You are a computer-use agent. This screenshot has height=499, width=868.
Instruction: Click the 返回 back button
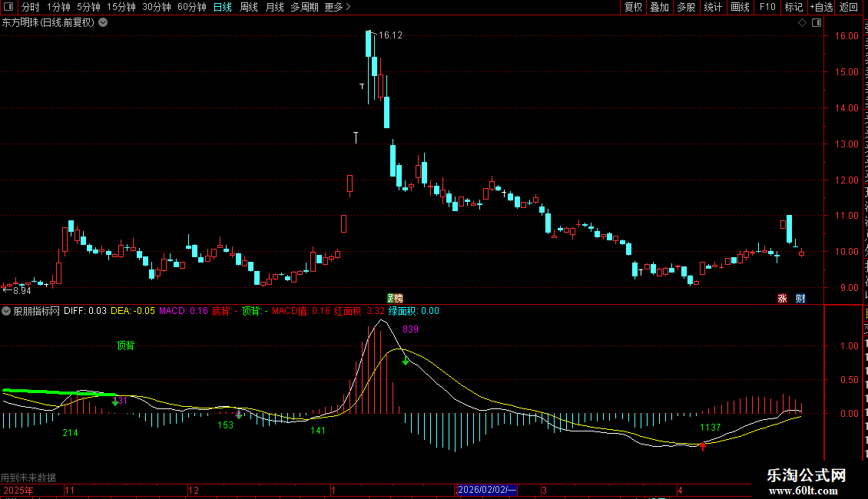[849, 7]
